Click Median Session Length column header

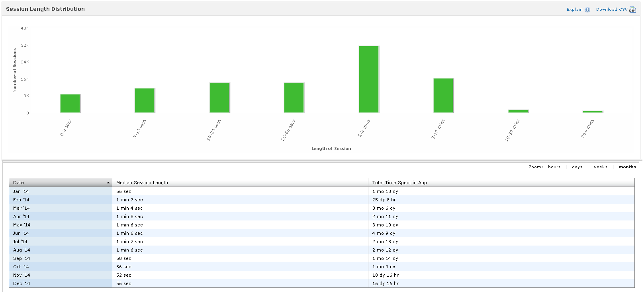pyautogui.click(x=240, y=183)
